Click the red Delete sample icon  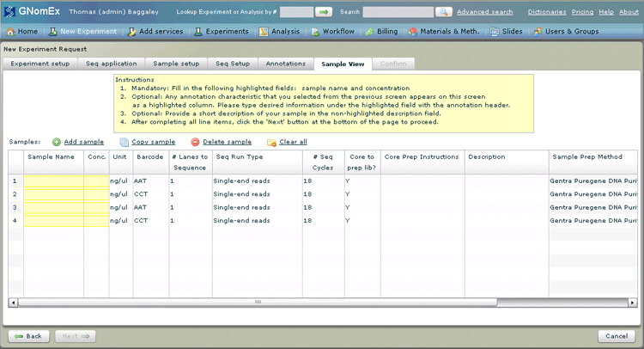click(x=195, y=142)
